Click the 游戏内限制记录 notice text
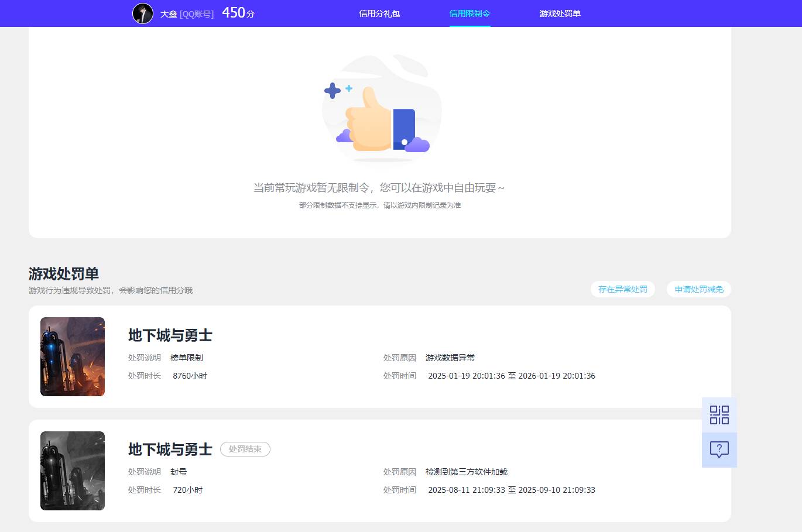Viewport: 802px width, 532px height. tap(379, 205)
